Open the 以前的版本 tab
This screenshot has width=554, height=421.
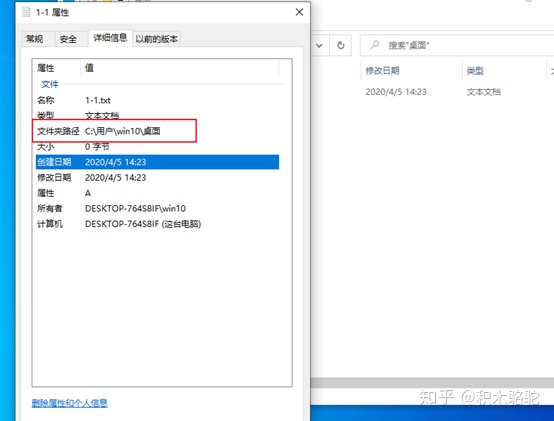pyautogui.click(x=157, y=39)
